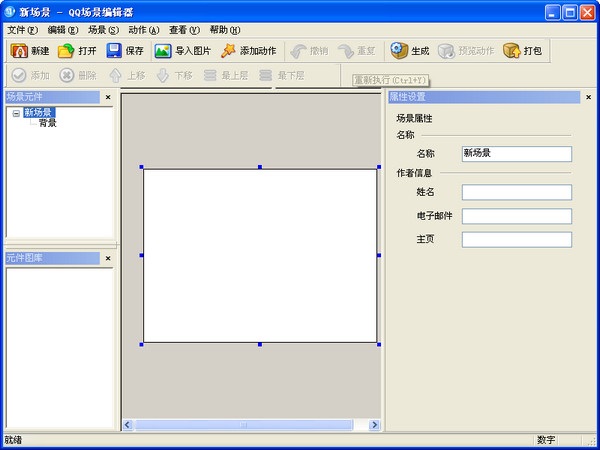The image size is (600, 450).
Task: Close the 场景元件 panel
Action: pos(108,97)
